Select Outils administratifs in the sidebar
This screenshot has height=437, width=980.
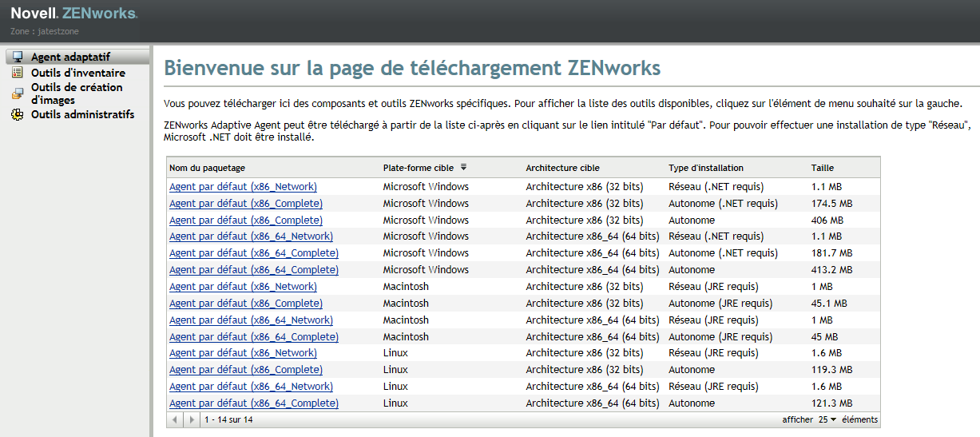(82, 115)
